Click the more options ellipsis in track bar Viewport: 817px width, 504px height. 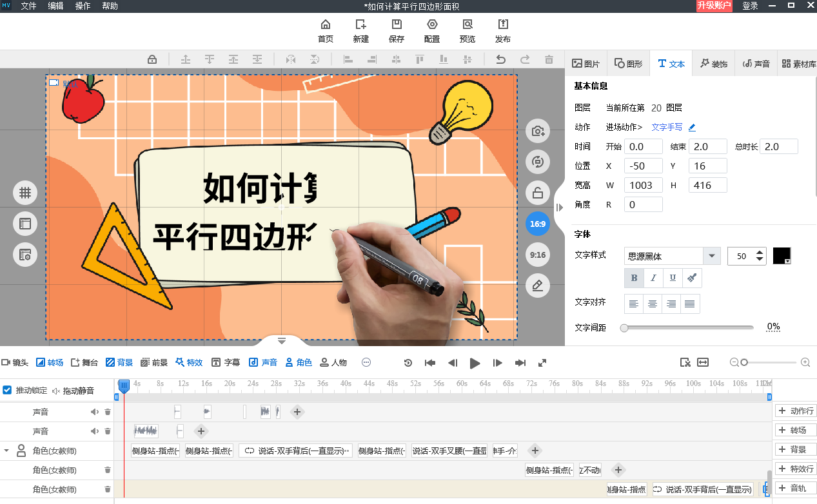click(x=366, y=363)
